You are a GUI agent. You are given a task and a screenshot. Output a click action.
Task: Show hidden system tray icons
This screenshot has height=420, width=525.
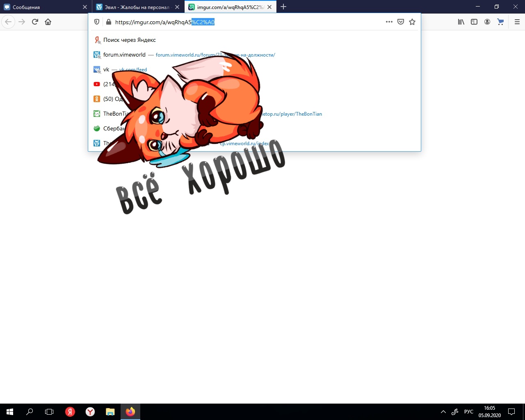click(x=443, y=412)
